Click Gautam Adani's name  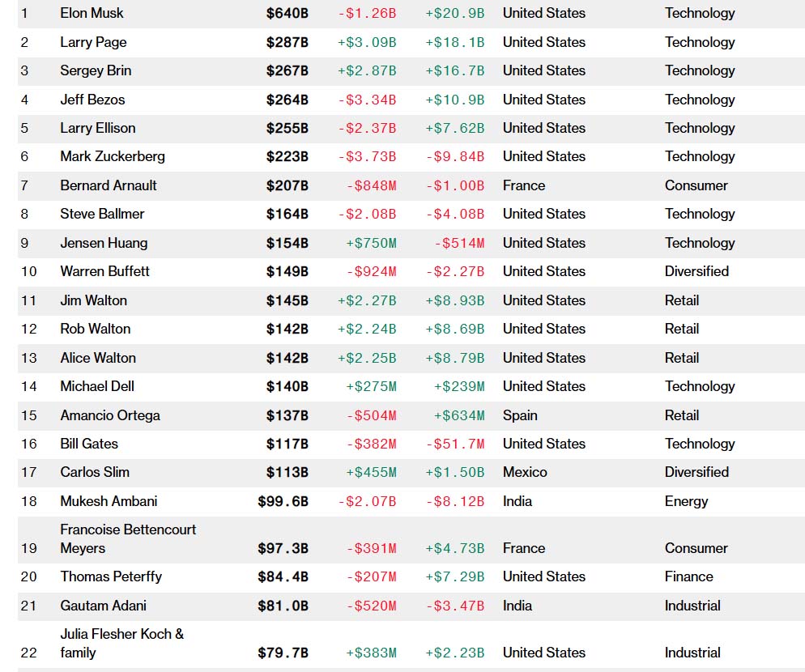click(x=103, y=606)
